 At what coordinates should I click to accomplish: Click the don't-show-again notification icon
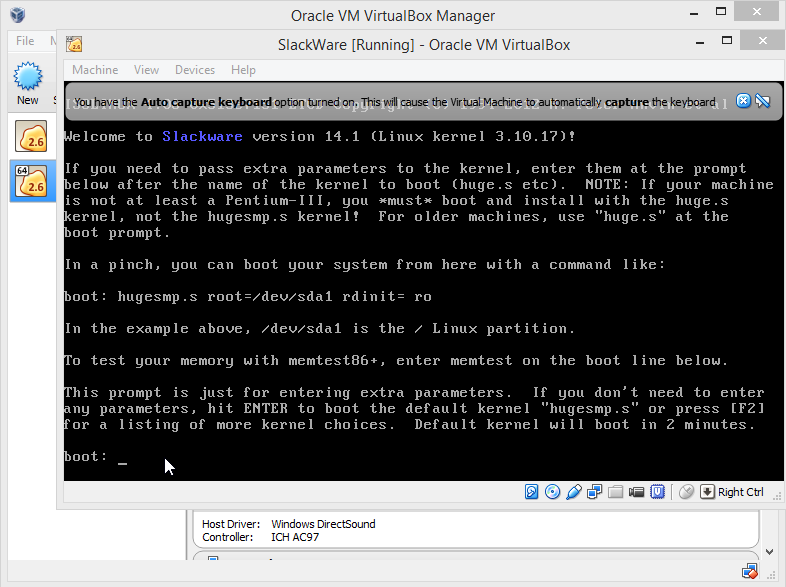point(762,101)
